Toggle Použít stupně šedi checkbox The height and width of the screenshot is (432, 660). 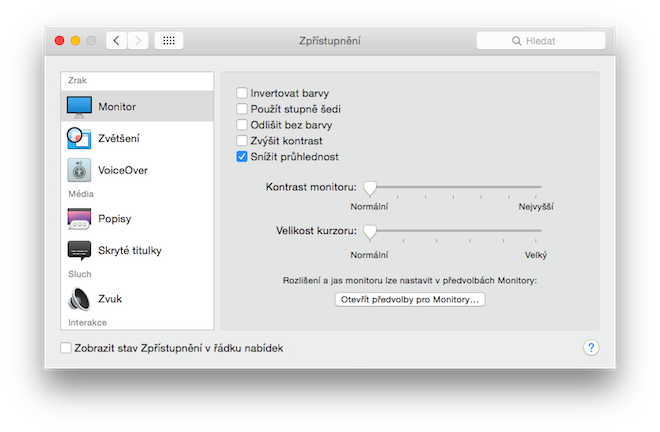[x=241, y=109]
